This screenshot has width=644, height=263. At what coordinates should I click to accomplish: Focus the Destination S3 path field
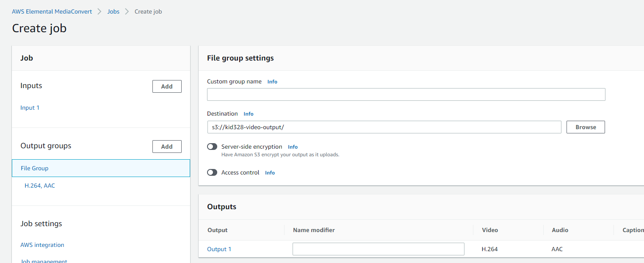click(x=384, y=127)
